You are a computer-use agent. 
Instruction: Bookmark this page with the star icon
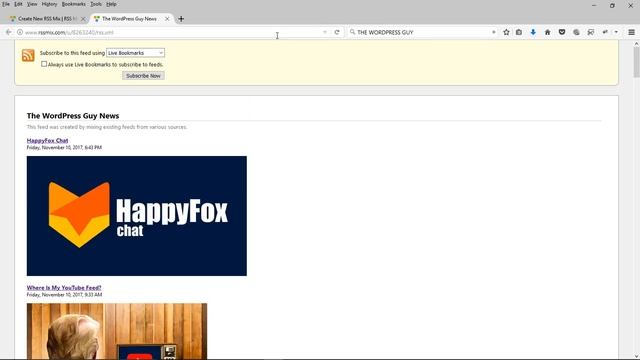tap(506, 32)
